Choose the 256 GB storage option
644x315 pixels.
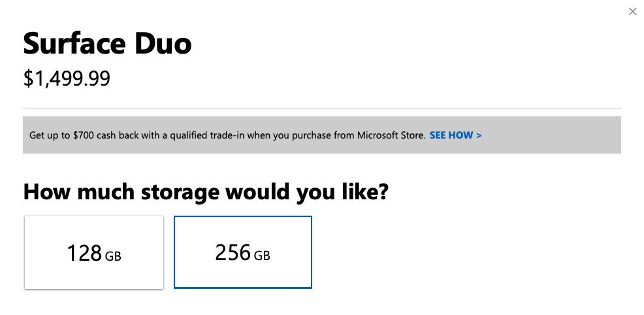(242, 252)
